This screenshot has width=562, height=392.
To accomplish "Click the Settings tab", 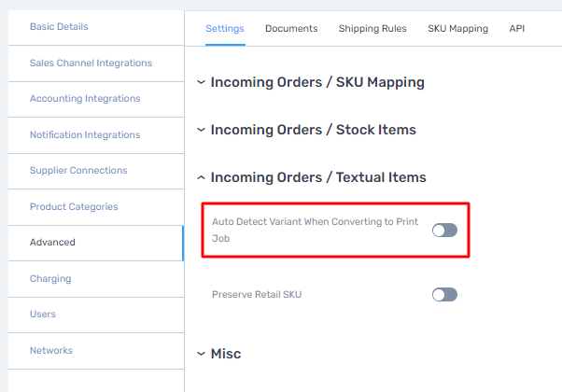I will pos(225,28).
